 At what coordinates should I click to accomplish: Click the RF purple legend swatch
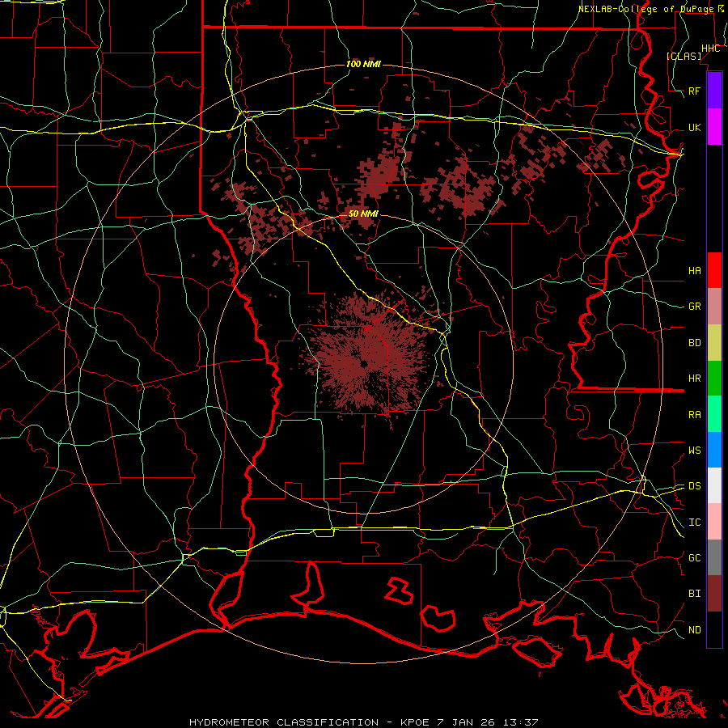714,91
